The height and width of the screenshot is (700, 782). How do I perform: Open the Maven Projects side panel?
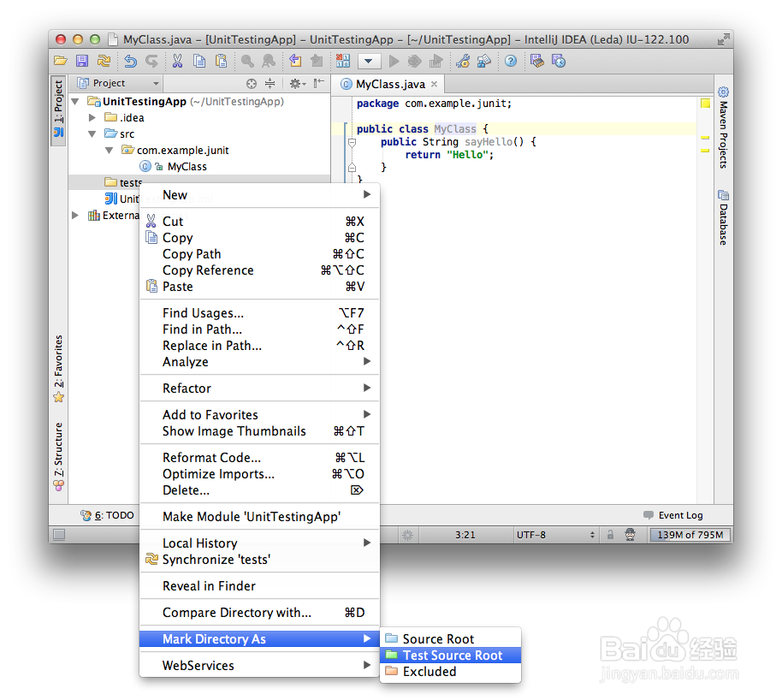[723, 128]
